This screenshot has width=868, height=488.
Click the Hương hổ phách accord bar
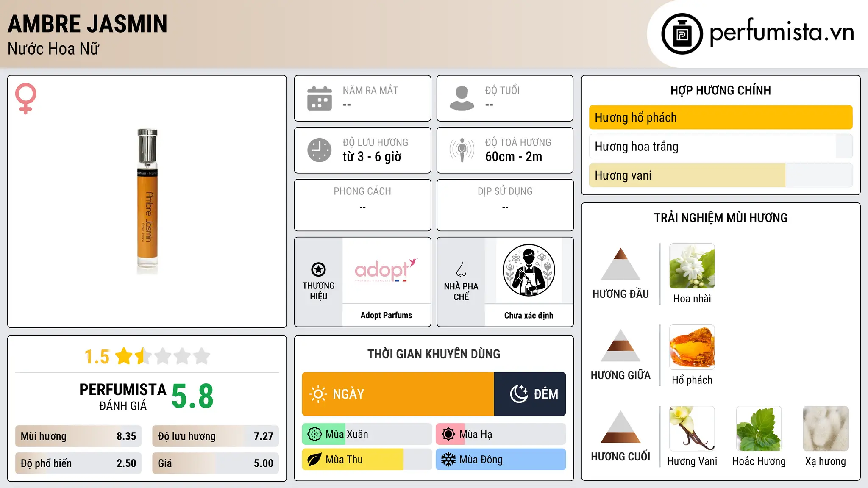click(721, 117)
